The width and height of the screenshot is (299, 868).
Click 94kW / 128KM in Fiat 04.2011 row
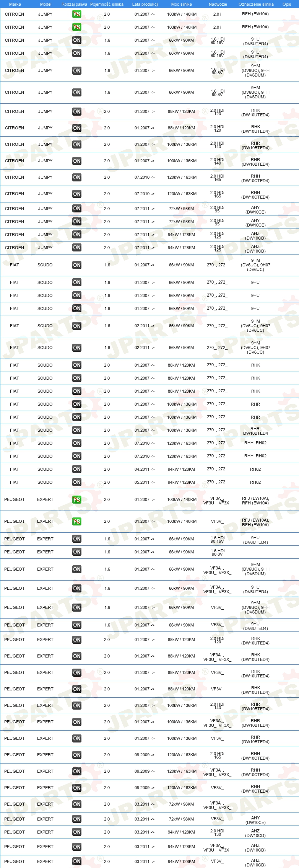pyautogui.click(x=182, y=469)
